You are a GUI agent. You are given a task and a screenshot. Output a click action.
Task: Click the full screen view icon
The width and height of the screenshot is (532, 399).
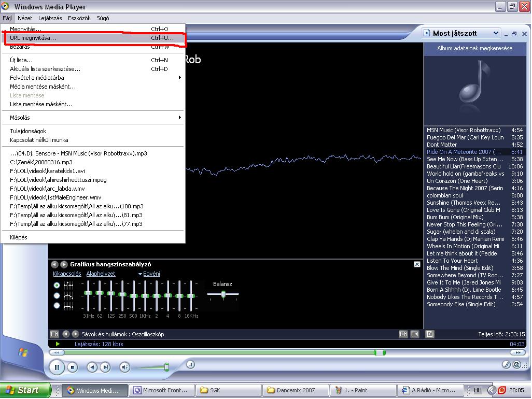click(415, 334)
